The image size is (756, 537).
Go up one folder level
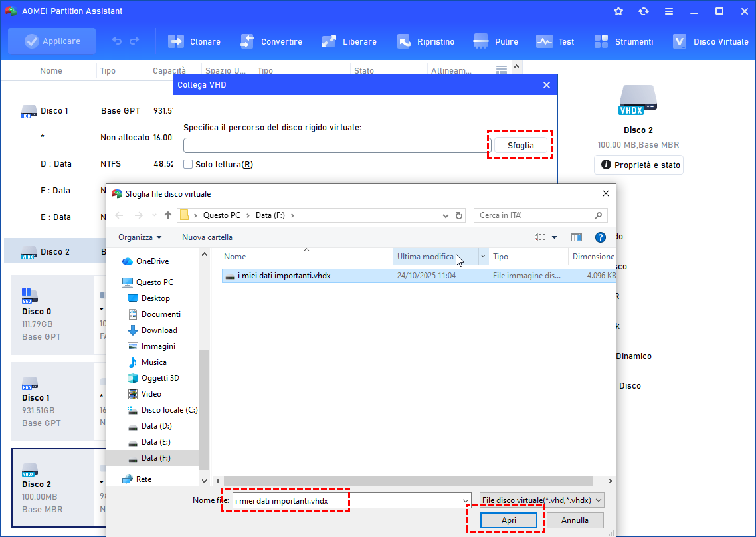[168, 215]
